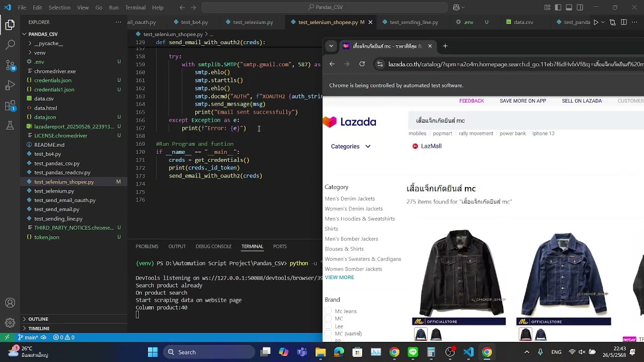Reload the Lazada page in Chrome

(x=362, y=64)
